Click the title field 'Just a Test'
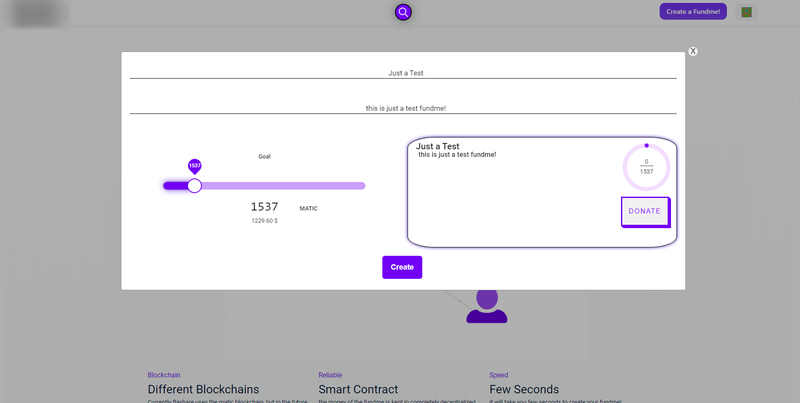 (403, 72)
